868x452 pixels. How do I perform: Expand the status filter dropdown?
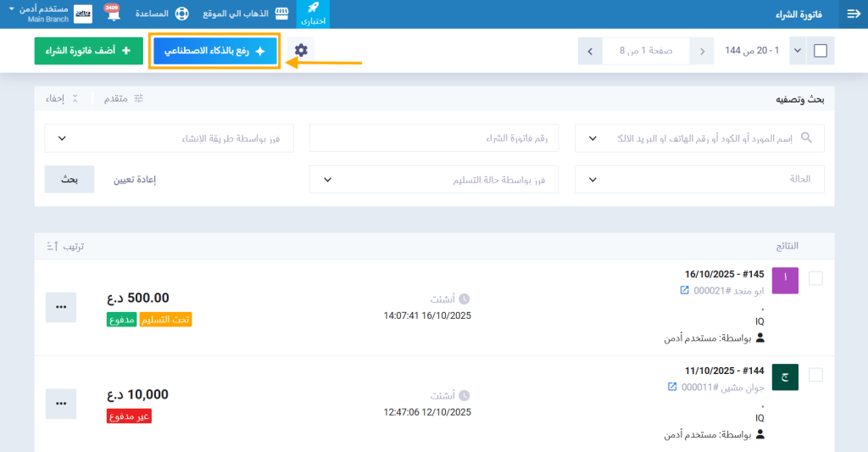pos(699,179)
